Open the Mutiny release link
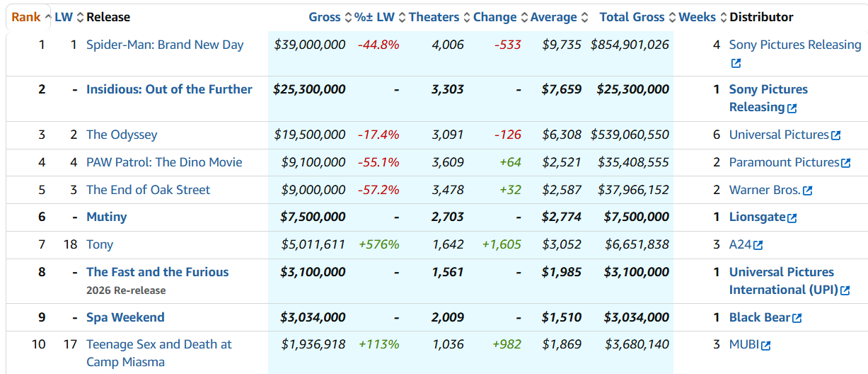 106,217
